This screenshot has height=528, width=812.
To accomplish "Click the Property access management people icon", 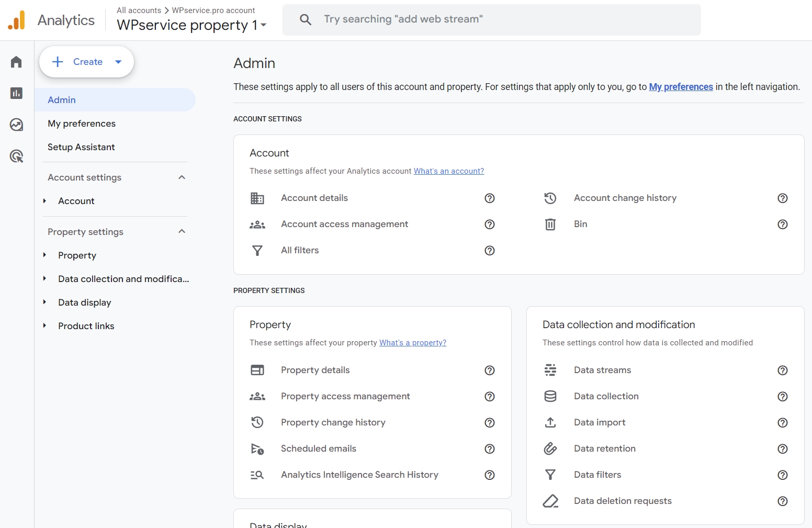I will coord(257,397).
